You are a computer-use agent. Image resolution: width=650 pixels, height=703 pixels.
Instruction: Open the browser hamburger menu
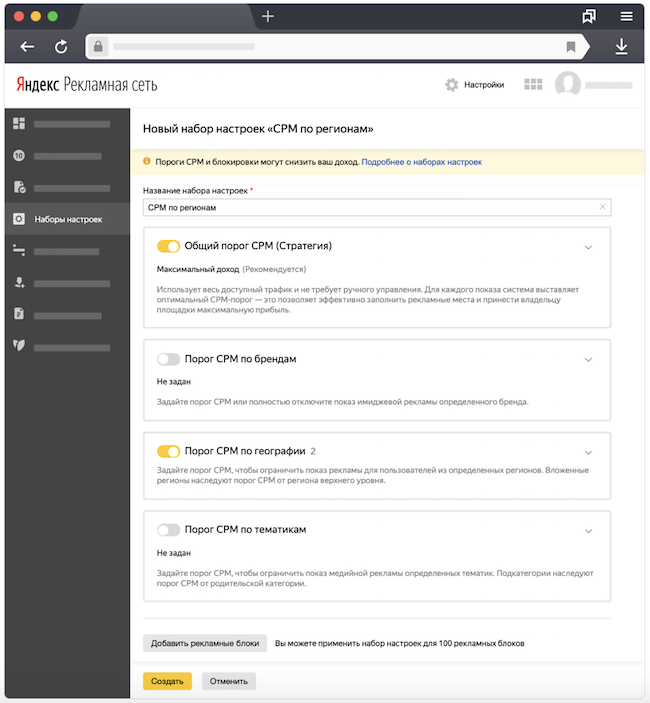[626, 16]
